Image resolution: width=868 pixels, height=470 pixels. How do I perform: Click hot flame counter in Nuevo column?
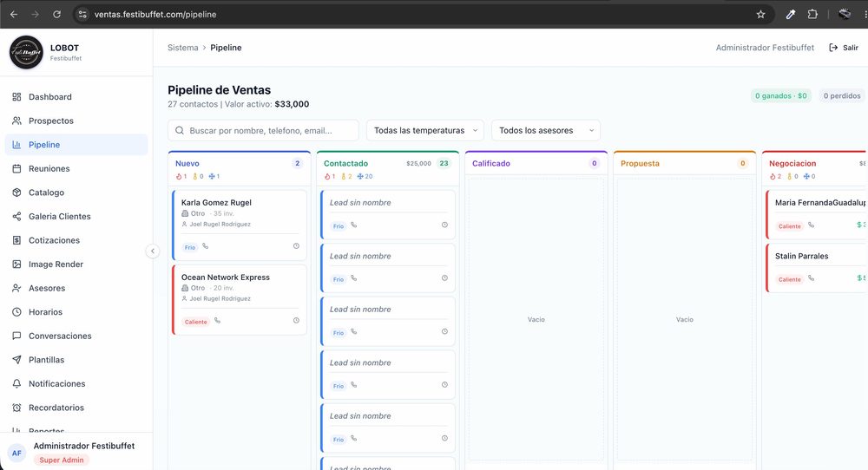[181, 176]
